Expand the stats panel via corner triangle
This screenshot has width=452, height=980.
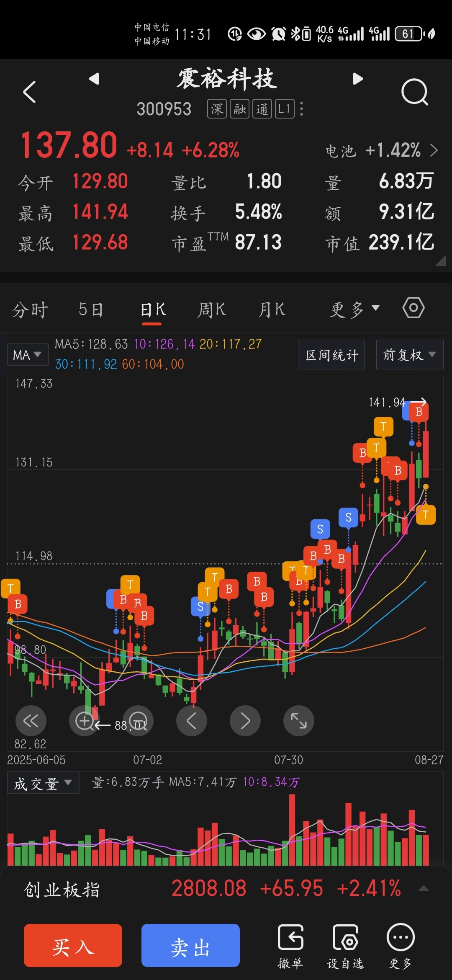coord(440,261)
